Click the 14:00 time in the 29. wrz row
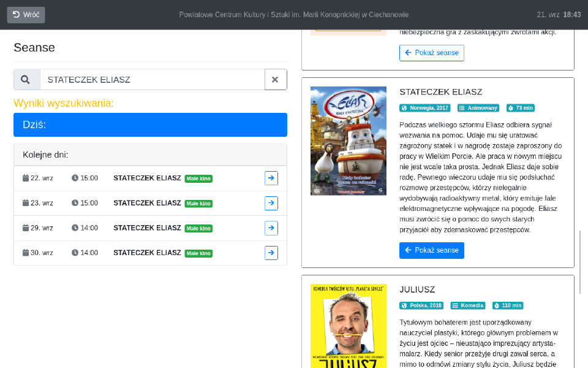Screen dimensions: 588x368 [x=89, y=228]
